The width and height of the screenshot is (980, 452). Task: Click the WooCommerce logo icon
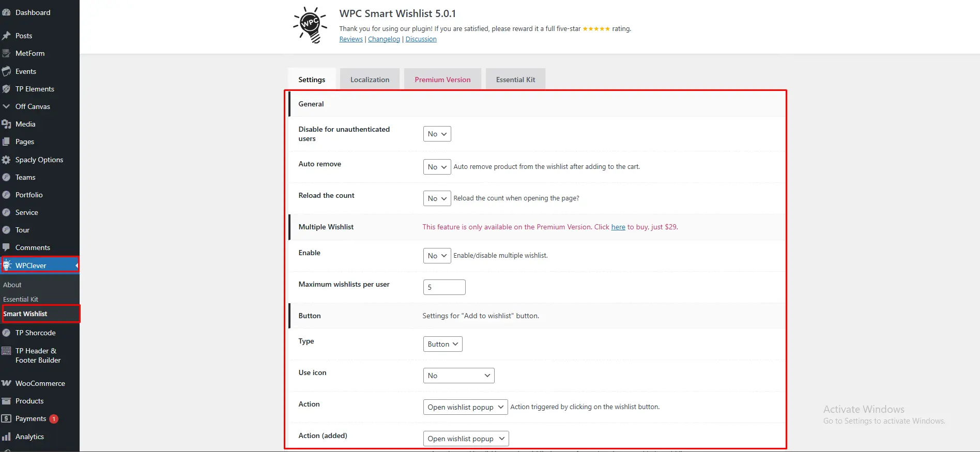coord(6,383)
